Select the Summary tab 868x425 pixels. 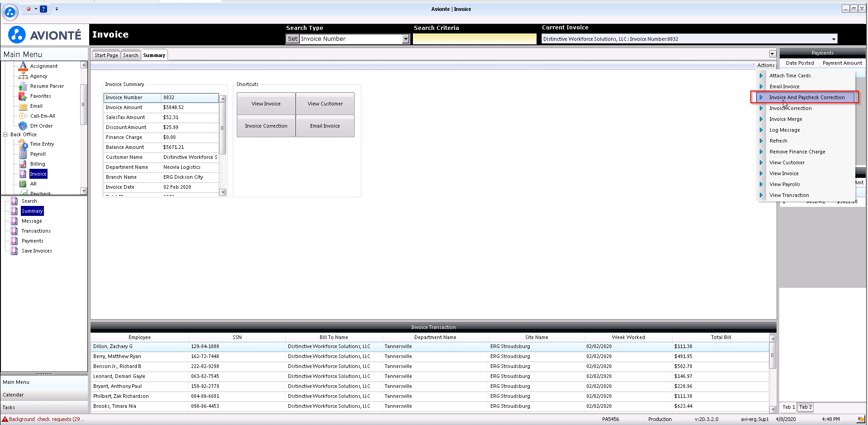[154, 55]
